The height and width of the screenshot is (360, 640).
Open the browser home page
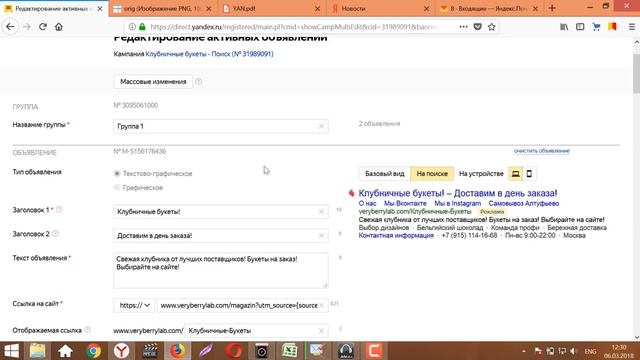tap(59, 27)
